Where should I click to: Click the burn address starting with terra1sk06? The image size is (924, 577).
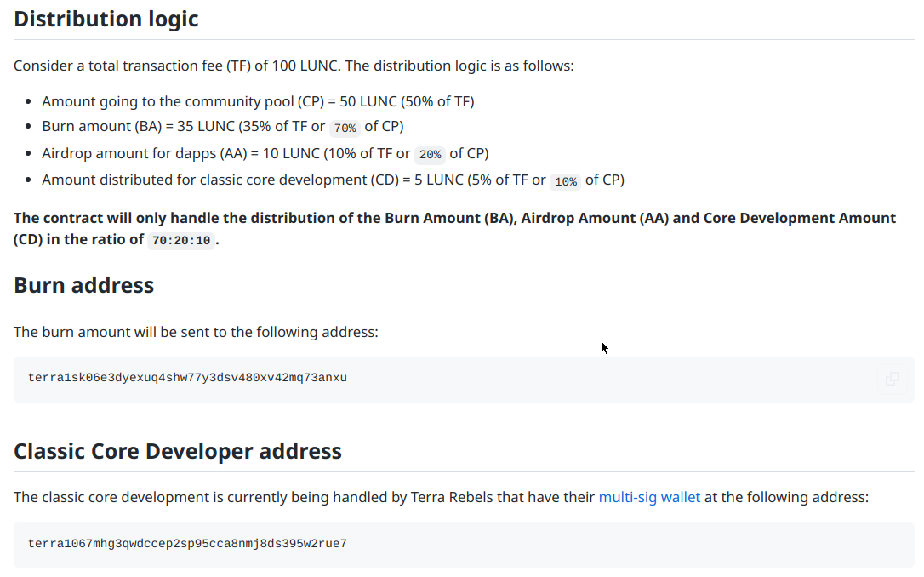(x=187, y=378)
